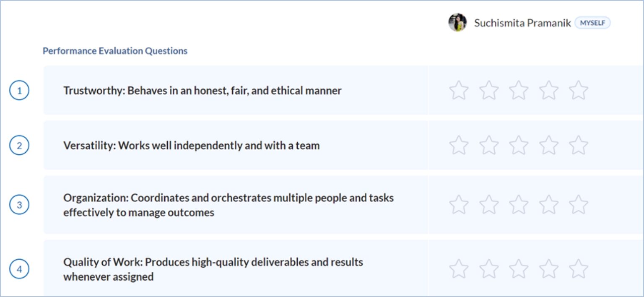Rate Trustworthy with one star
This screenshot has width=644, height=297.
[459, 91]
